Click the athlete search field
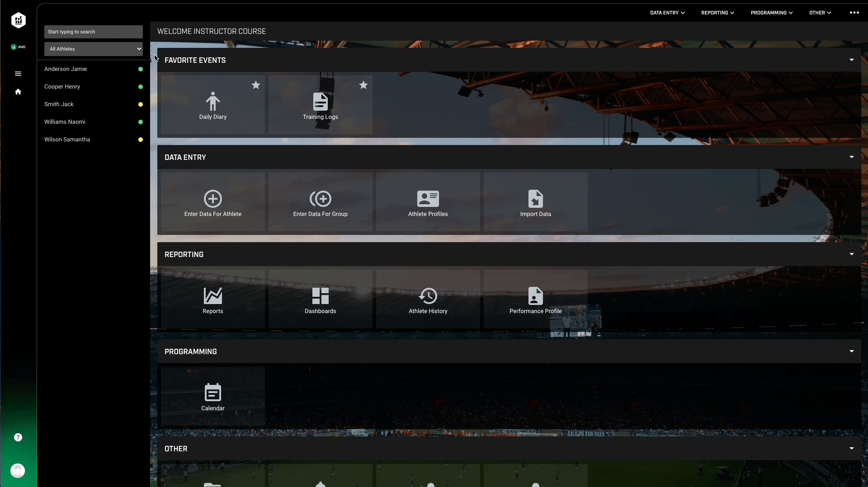Viewport: 868px width, 487px height. pos(94,32)
